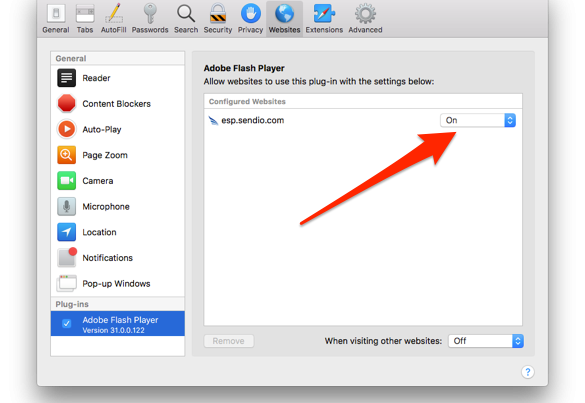Screen dimensions: 585x403
Task: Open the 'When visiting other websites' dropdown
Action: pyautogui.click(x=486, y=341)
